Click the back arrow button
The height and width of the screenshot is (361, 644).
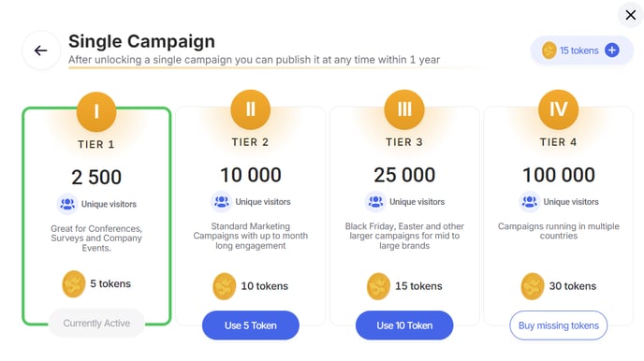click(x=41, y=51)
